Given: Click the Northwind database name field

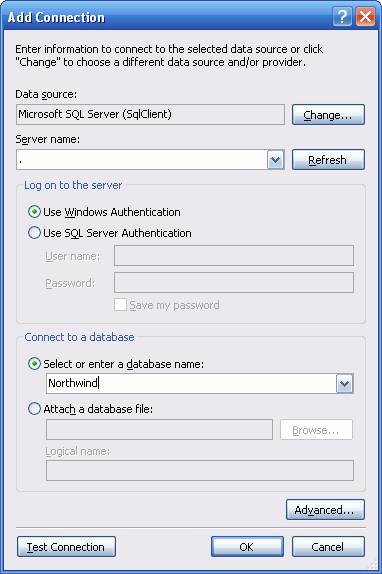Looking at the screenshot, I should click(191, 384).
